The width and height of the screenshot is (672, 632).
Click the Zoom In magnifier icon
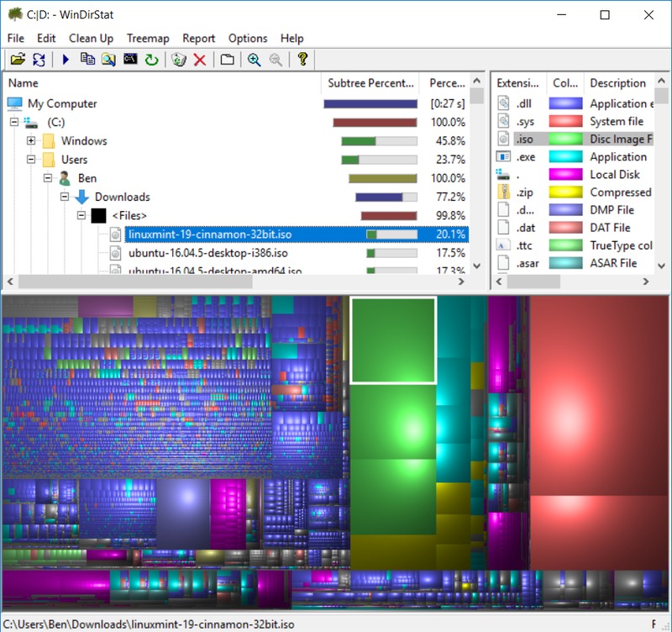tap(254, 60)
